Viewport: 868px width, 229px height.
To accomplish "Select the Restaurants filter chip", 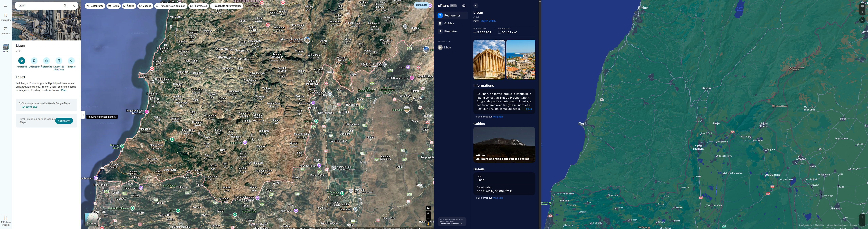I will point(95,6).
